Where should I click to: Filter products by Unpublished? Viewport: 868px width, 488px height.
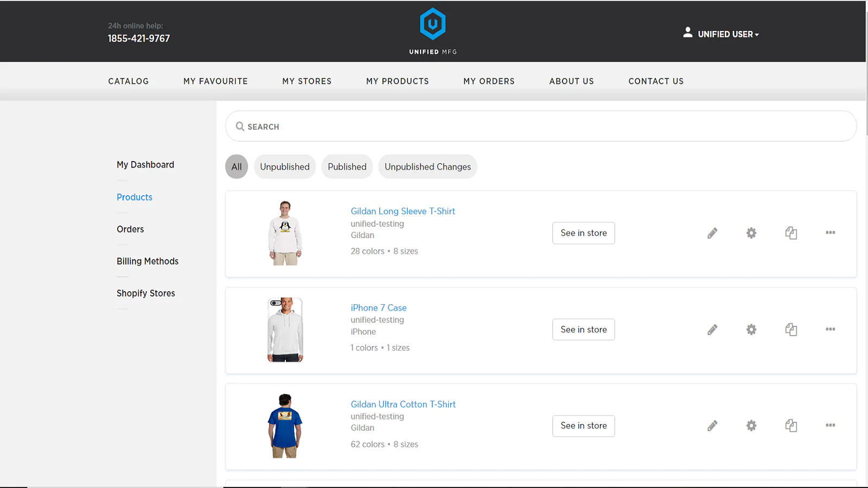point(284,167)
